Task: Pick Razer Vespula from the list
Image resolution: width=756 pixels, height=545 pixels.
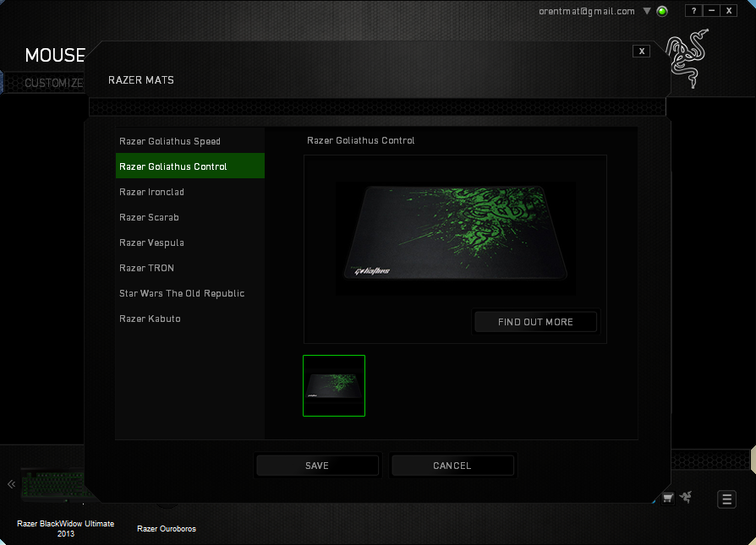Action: (x=190, y=243)
